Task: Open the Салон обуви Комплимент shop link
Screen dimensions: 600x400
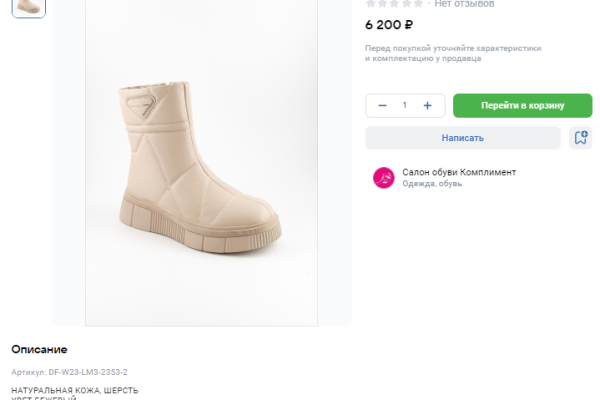Action: tap(459, 172)
